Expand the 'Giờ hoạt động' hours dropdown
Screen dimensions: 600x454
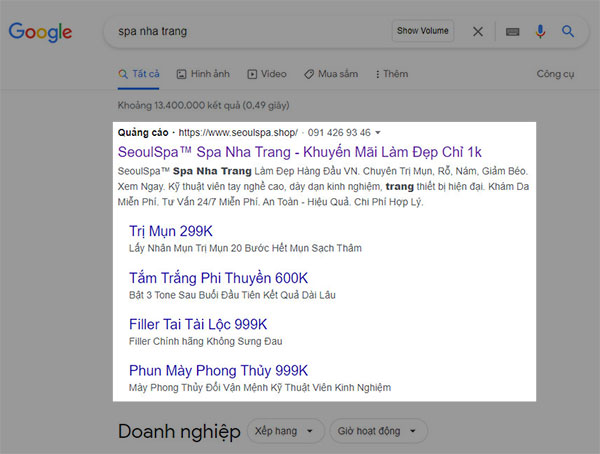[x=378, y=431]
